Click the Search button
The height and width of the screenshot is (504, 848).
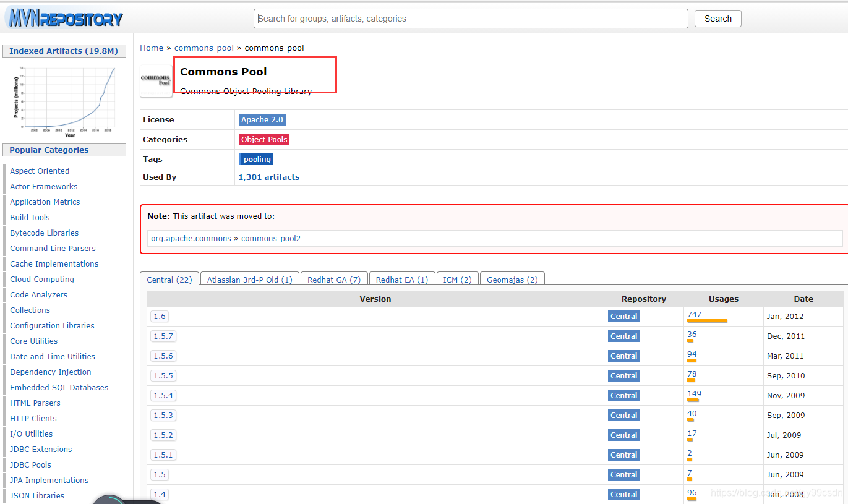click(717, 19)
